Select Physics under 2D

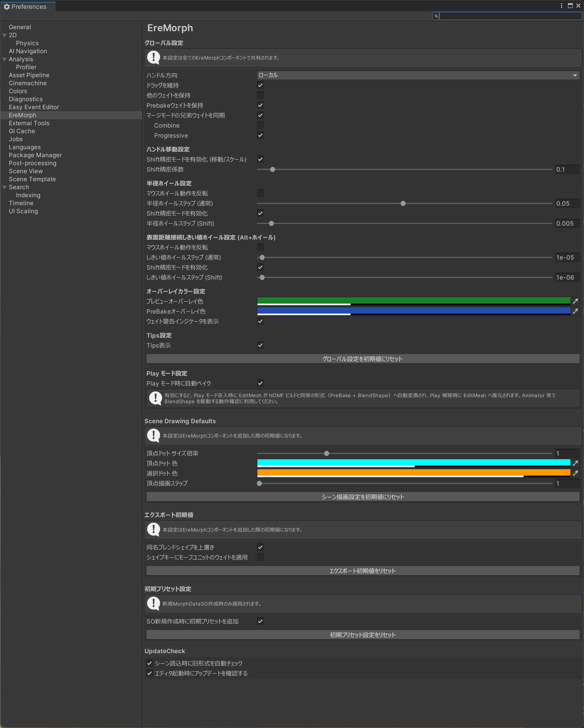(27, 43)
